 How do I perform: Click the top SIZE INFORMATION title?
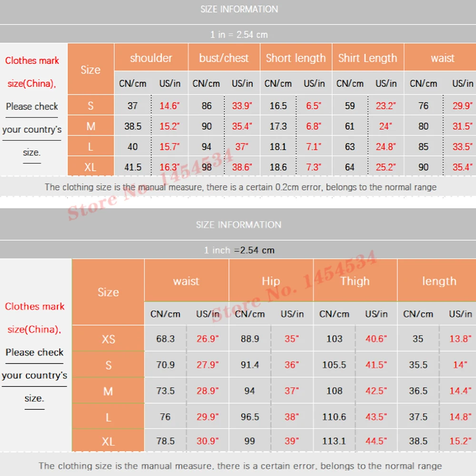(x=239, y=9)
